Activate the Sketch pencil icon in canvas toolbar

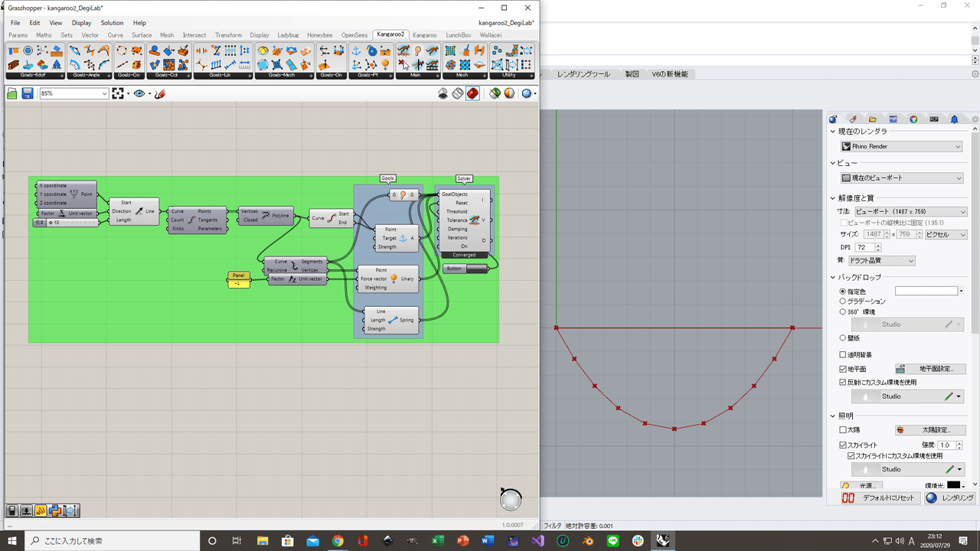pyautogui.click(x=159, y=93)
